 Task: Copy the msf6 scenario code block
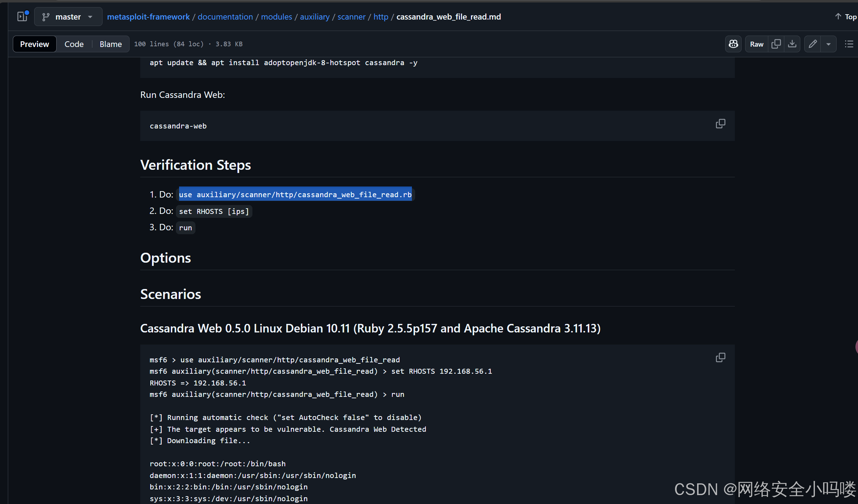(720, 357)
